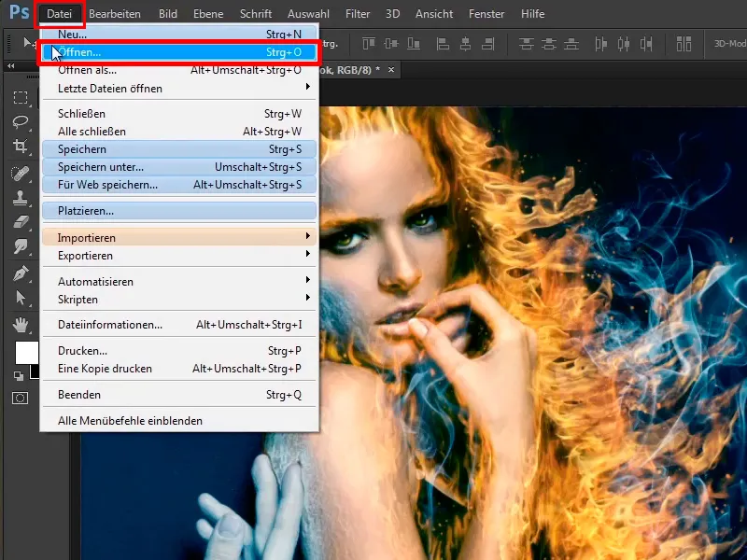The width and height of the screenshot is (747, 560).
Task: Distribute horizontal centers in options bar
Action: point(624,44)
